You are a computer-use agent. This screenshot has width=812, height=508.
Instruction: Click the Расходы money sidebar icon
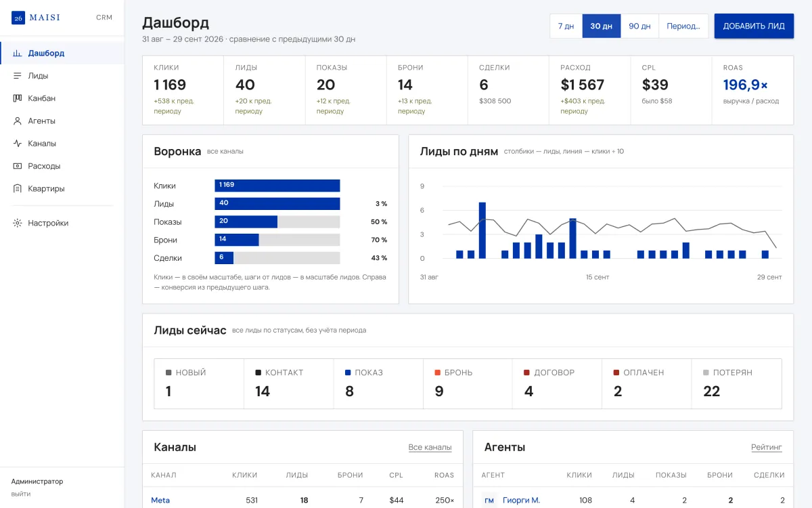tap(18, 166)
